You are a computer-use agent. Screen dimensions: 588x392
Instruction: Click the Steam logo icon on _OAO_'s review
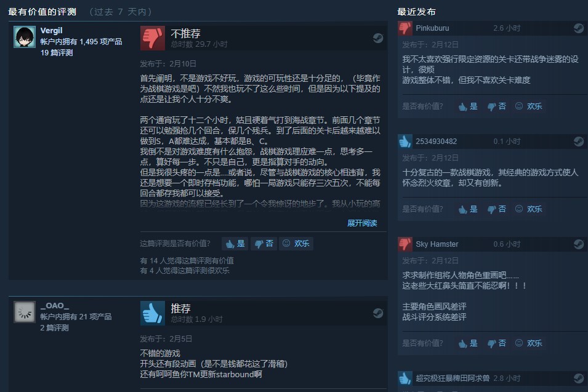[x=377, y=313]
